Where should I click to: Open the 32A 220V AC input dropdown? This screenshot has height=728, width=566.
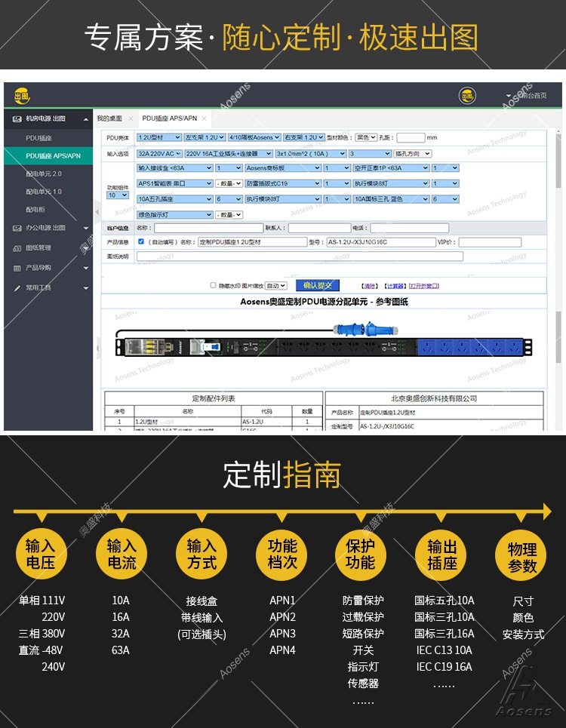pos(159,153)
